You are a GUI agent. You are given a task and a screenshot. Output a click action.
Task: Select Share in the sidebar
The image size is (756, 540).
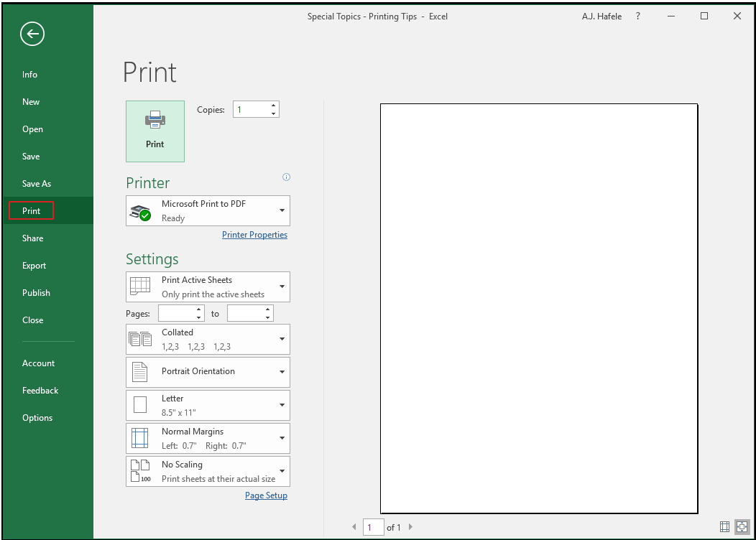click(33, 238)
